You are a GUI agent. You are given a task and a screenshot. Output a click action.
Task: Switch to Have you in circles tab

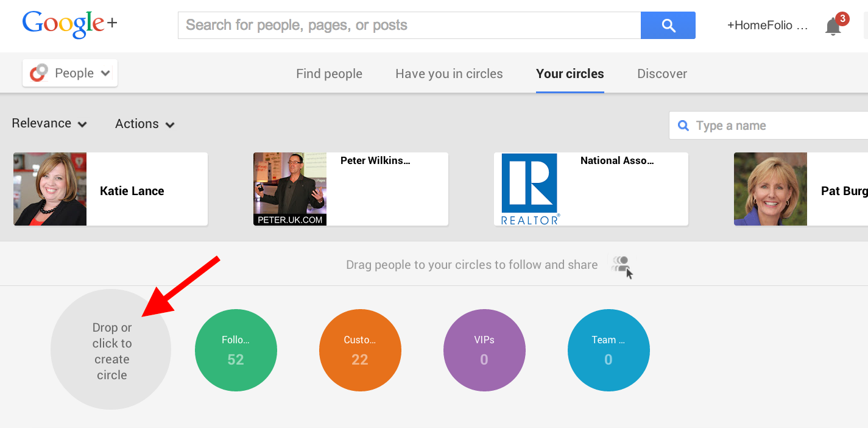point(449,74)
